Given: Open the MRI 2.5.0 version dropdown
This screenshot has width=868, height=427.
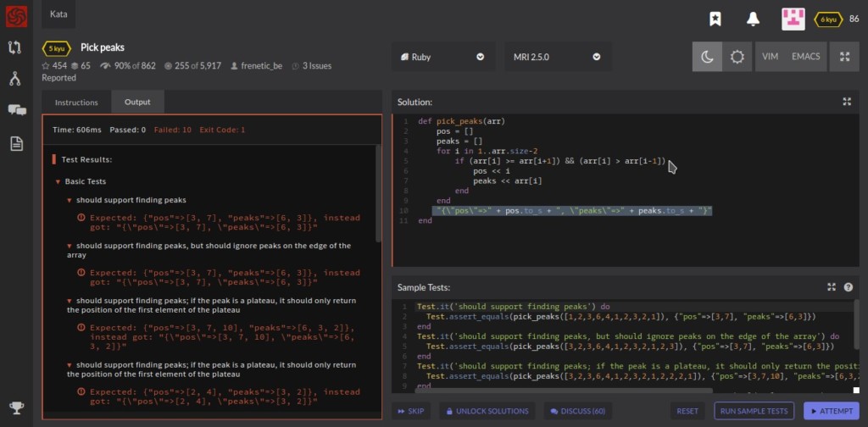Looking at the screenshot, I should point(558,57).
